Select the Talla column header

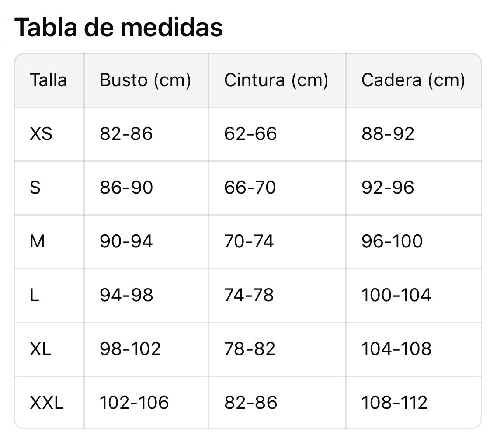pyautogui.click(x=48, y=80)
